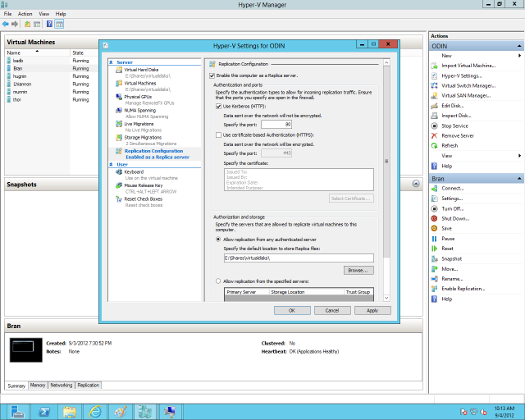
Task: Click the Bran virtual machine thumbnail
Action: 26,350
